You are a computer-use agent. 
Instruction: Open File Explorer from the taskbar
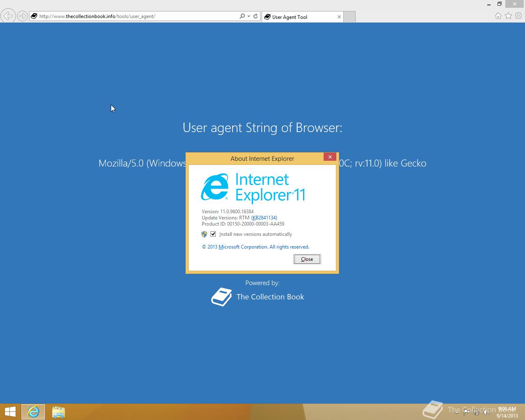pos(59,412)
